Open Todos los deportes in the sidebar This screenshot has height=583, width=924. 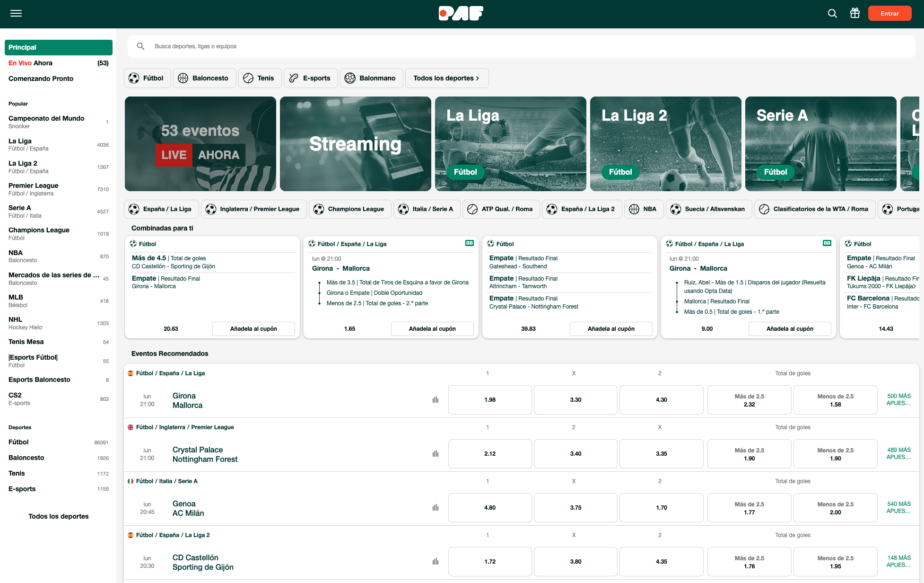click(x=59, y=516)
